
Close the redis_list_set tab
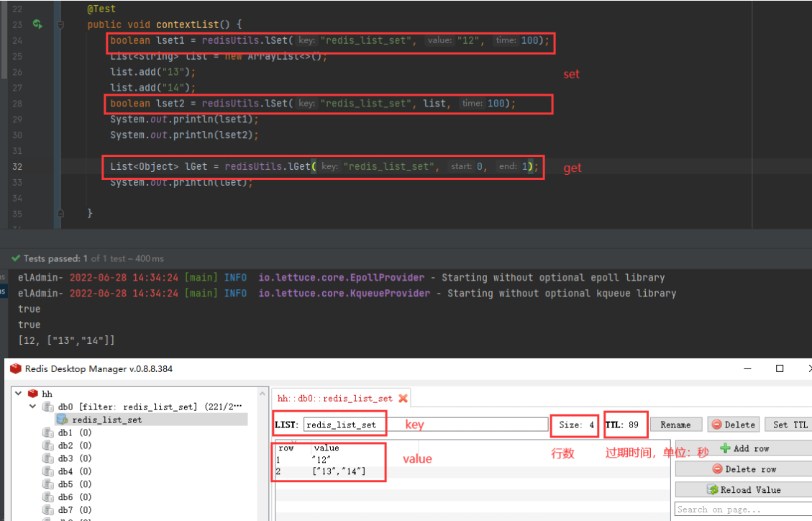(403, 398)
